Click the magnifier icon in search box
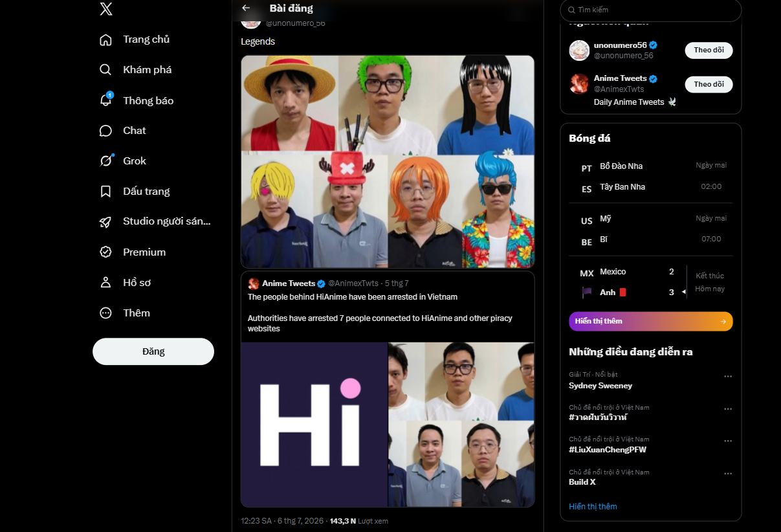This screenshot has width=781, height=532. pos(571,10)
